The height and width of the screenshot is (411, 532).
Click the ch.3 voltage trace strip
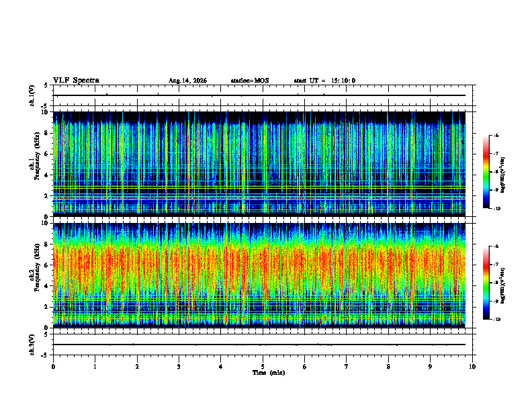(x=263, y=345)
